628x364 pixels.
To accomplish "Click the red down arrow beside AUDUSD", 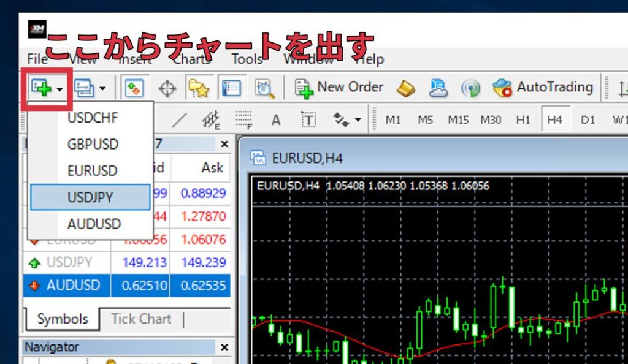I will click(x=35, y=286).
